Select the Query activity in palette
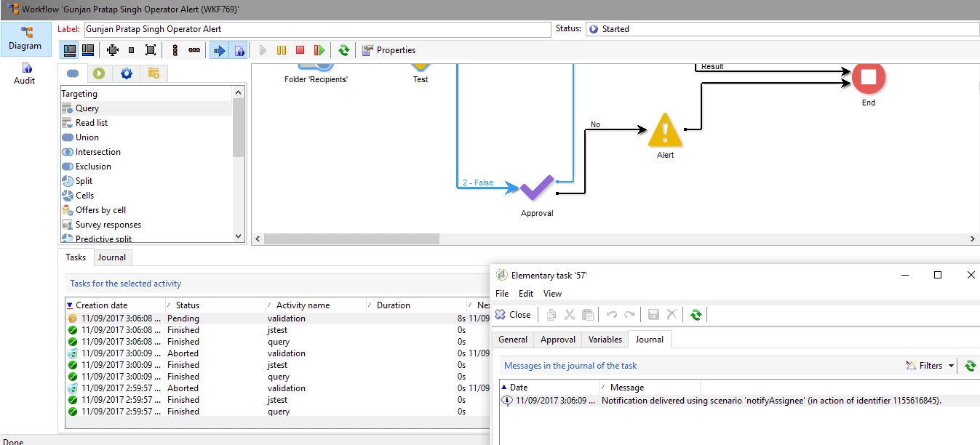The width and height of the screenshot is (980, 445). tap(146, 108)
